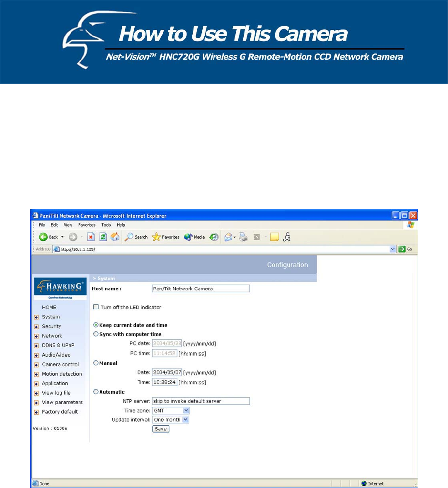Open View log file link
Screen dimensions: 448x488
point(56,393)
